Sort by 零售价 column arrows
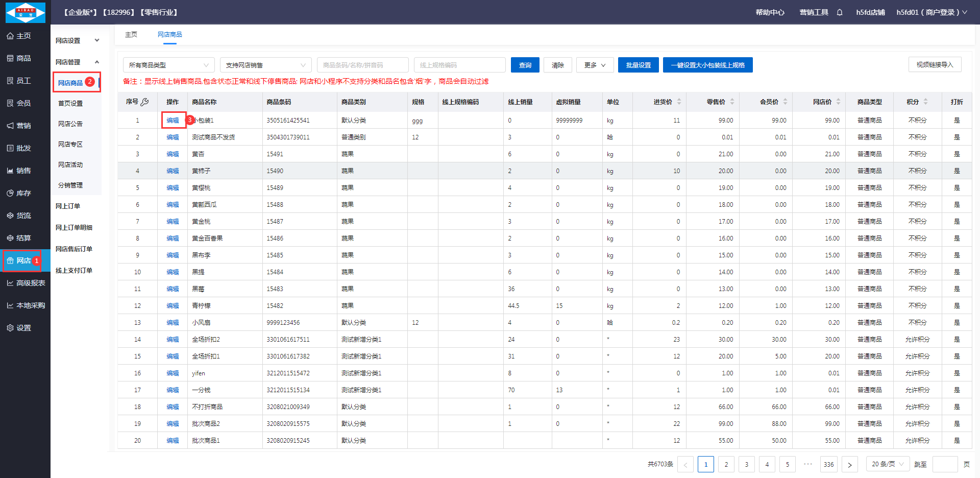Image resolution: width=980 pixels, height=478 pixels. [x=732, y=102]
